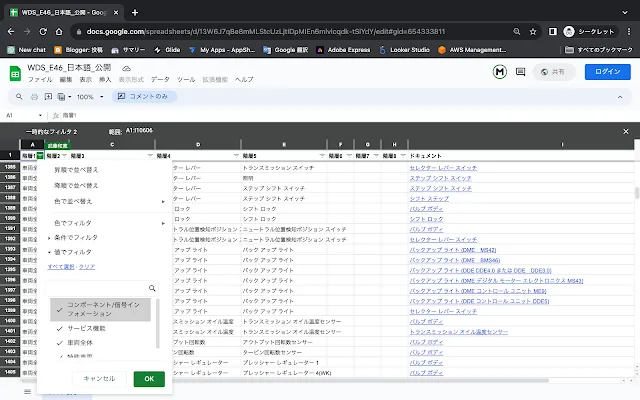Open the 表示 menu
This screenshot has width=640, height=400.
(85, 80)
